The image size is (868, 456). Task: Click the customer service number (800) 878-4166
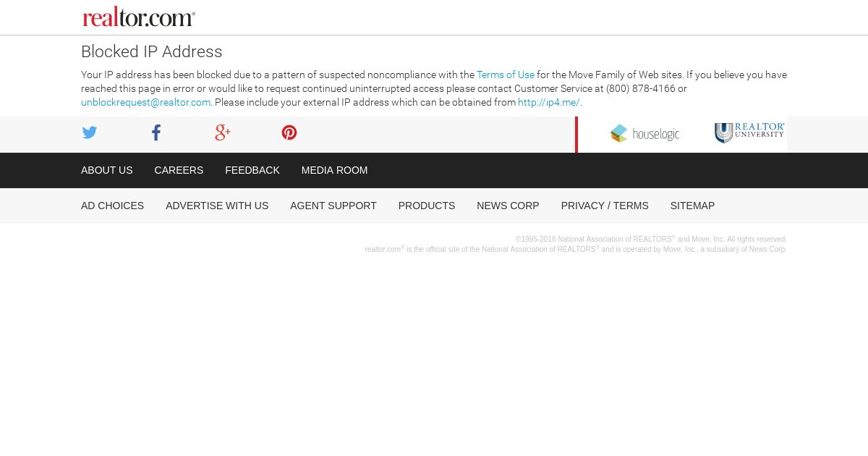pyautogui.click(x=641, y=88)
